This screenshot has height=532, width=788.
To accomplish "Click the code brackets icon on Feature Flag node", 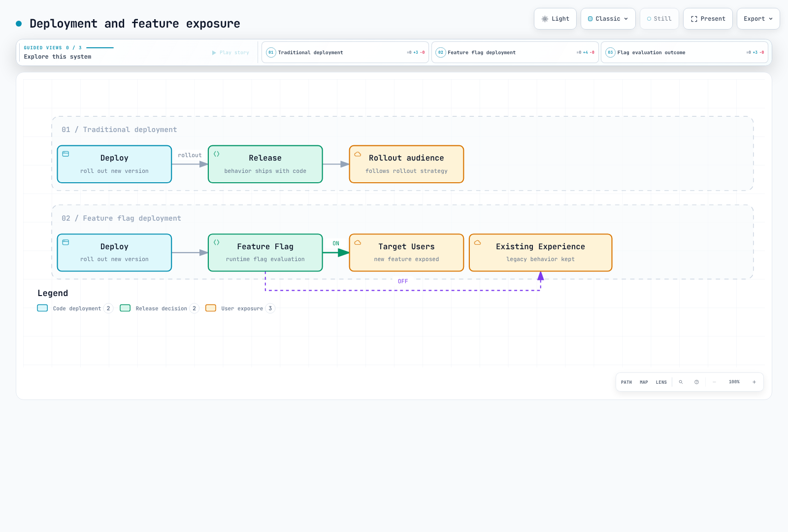I will pos(216,242).
